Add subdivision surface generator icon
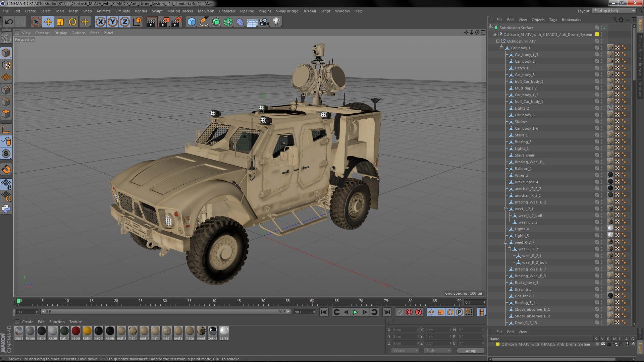The image size is (644, 362). pyautogui.click(x=216, y=22)
